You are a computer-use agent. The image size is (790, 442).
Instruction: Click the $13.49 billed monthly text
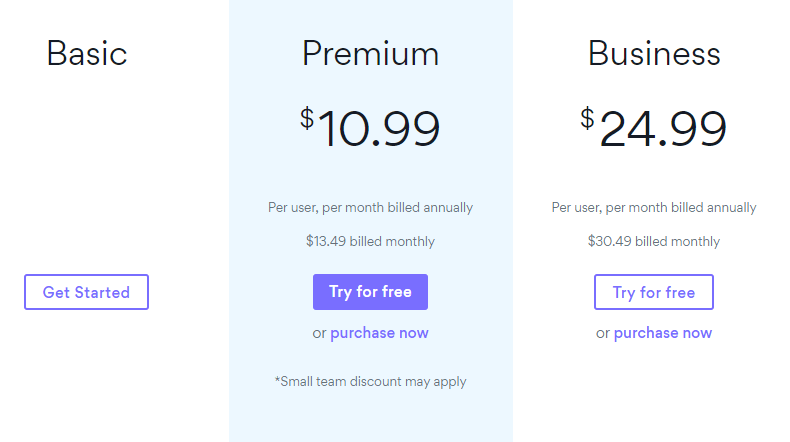click(370, 241)
